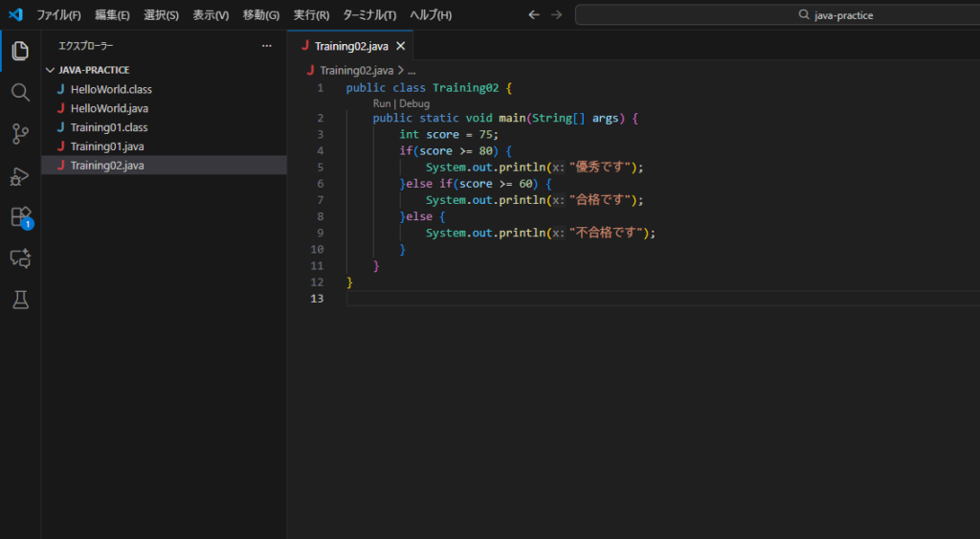This screenshot has height=539, width=980.
Task: Click the Run CodeLens link above main
Action: click(x=382, y=103)
